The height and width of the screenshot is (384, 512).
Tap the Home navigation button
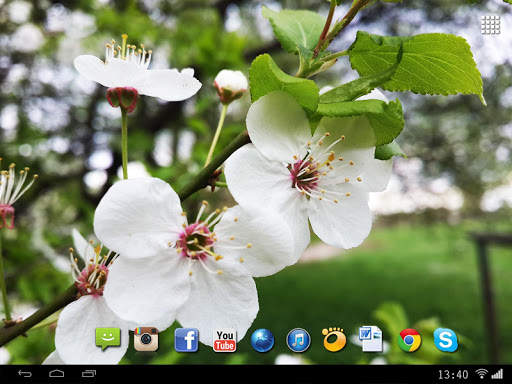pos(57,374)
